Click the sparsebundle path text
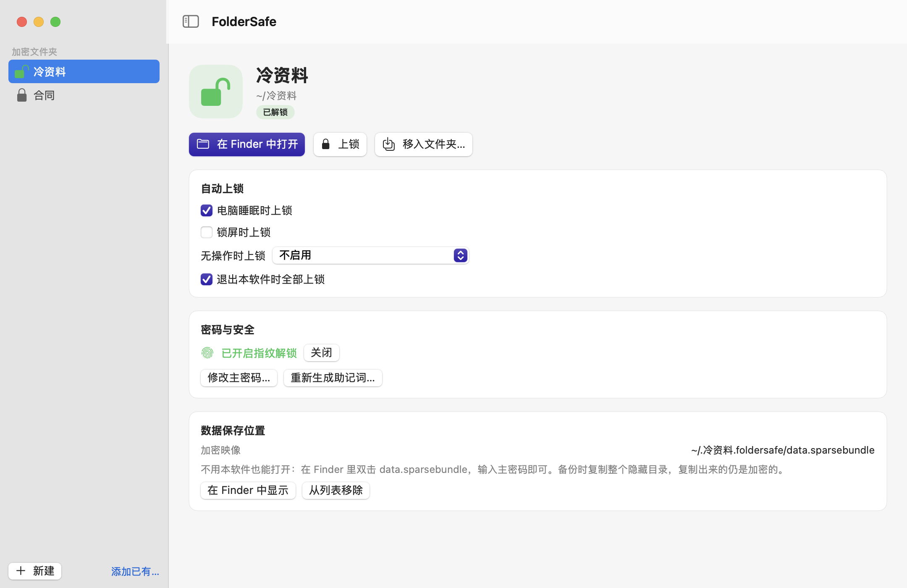This screenshot has width=907, height=588. 783,450
